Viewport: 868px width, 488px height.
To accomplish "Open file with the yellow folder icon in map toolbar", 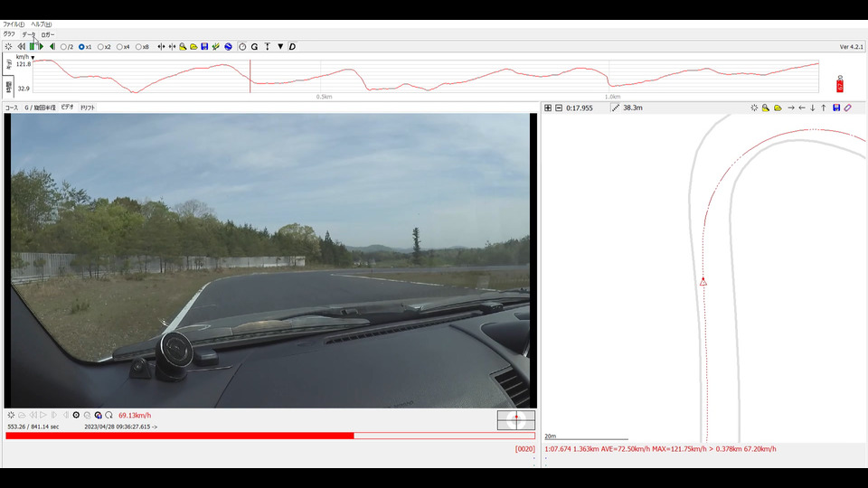I will point(778,108).
